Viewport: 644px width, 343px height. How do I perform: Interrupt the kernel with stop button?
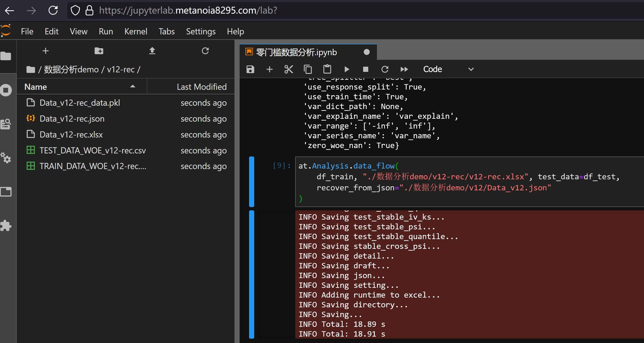366,69
